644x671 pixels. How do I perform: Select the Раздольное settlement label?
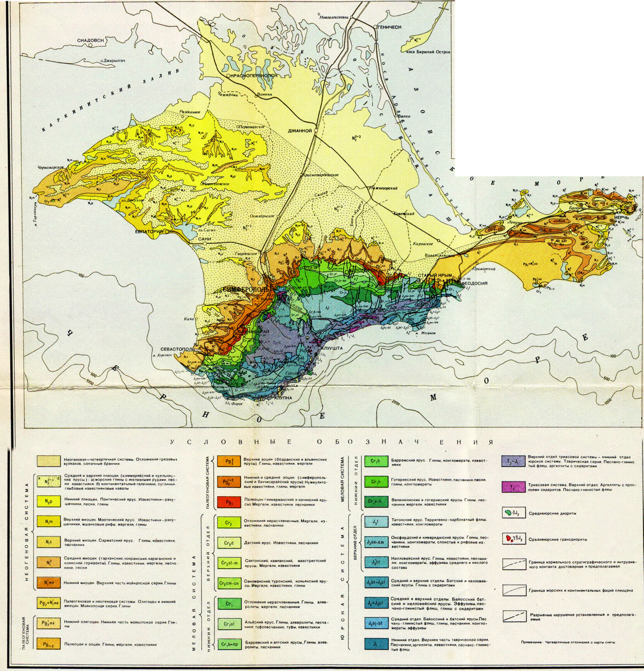tap(190, 112)
